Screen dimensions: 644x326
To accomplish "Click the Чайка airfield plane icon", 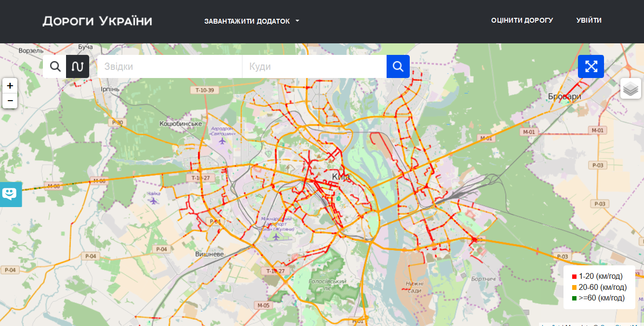I will [x=154, y=201].
